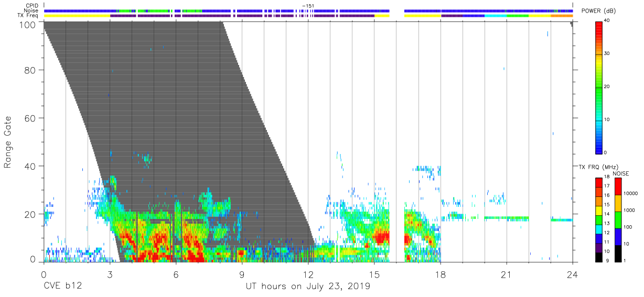
Task: Click the 40 tick on POWER colorbar
Action: [607, 21]
